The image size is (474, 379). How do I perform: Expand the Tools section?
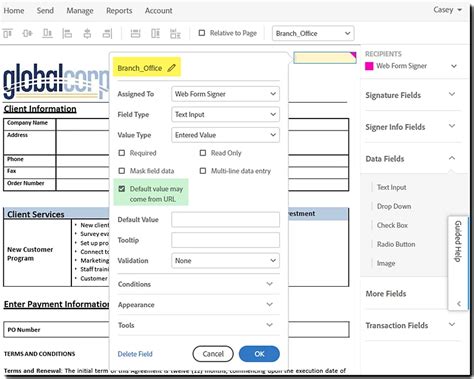[198, 325]
